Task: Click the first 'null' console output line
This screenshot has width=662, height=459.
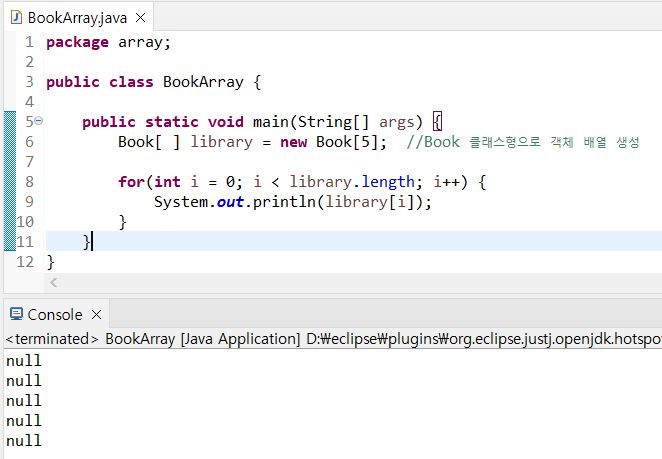Action: point(24,361)
